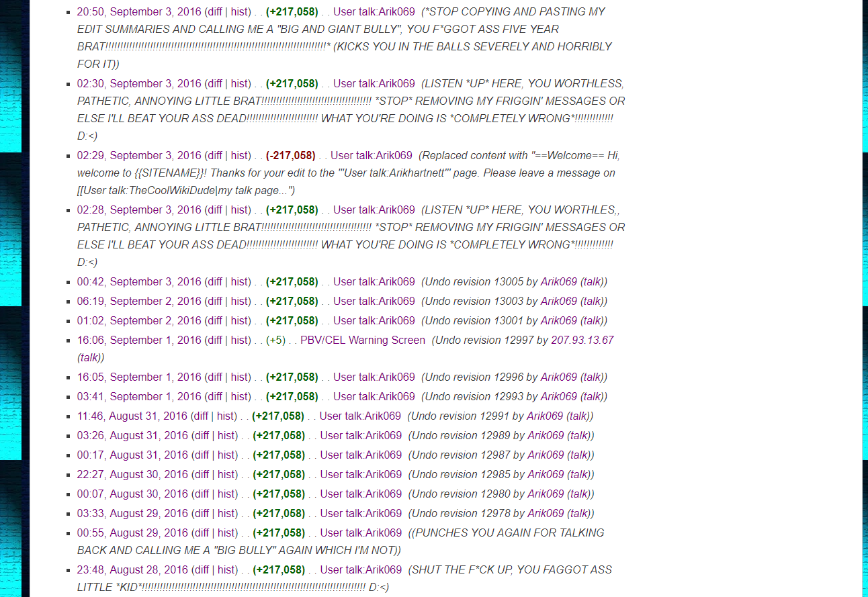Open talk link in Undo revision 12978 summary
This screenshot has height=597, width=868.
click(x=578, y=513)
